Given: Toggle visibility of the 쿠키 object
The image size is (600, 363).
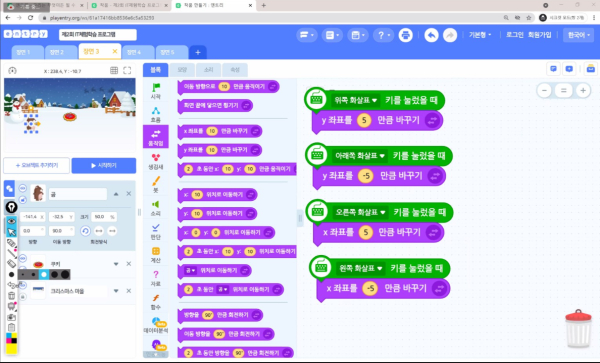Looking at the screenshot, I should pyautogui.click(x=23, y=258).
